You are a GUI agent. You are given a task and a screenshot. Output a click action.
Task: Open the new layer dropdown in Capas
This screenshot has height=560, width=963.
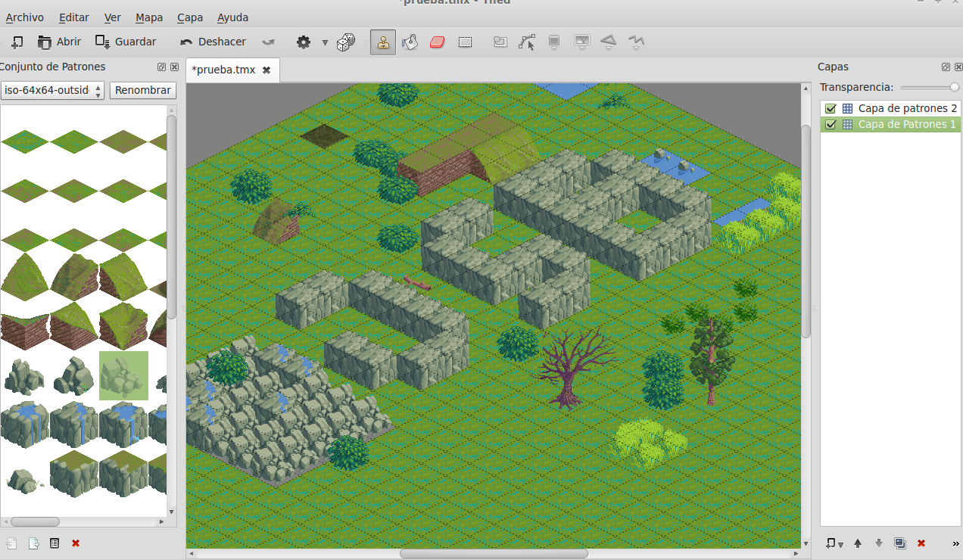coord(834,543)
